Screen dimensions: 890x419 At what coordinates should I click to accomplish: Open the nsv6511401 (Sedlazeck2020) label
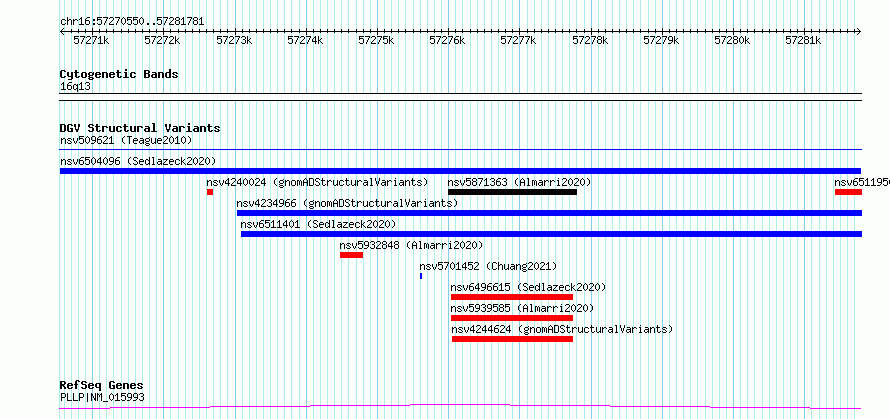(318, 224)
